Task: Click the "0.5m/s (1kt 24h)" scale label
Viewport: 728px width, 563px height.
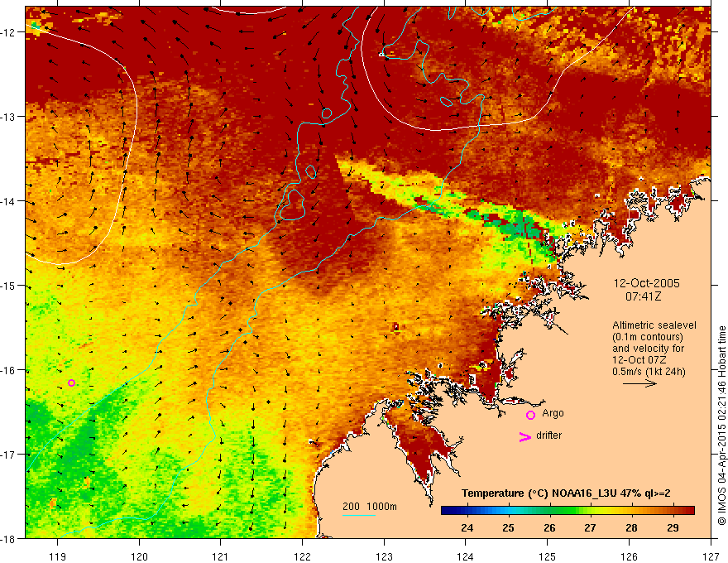Action: pos(649,372)
